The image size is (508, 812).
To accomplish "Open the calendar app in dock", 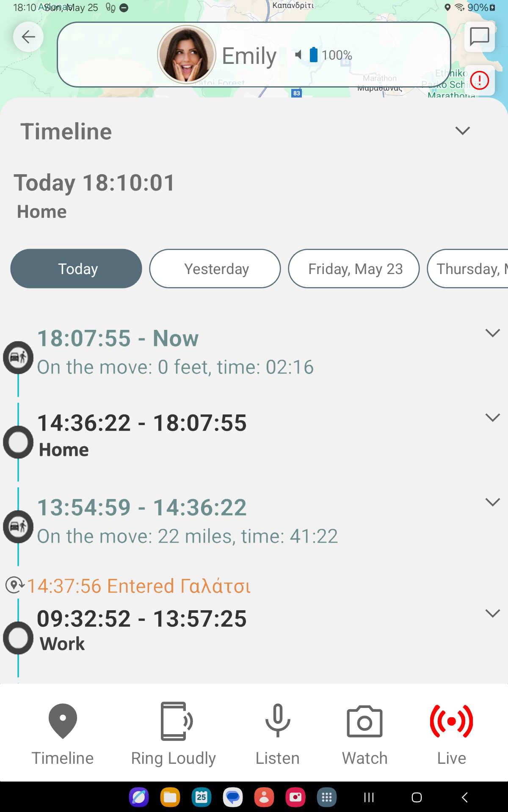I will [x=202, y=797].
